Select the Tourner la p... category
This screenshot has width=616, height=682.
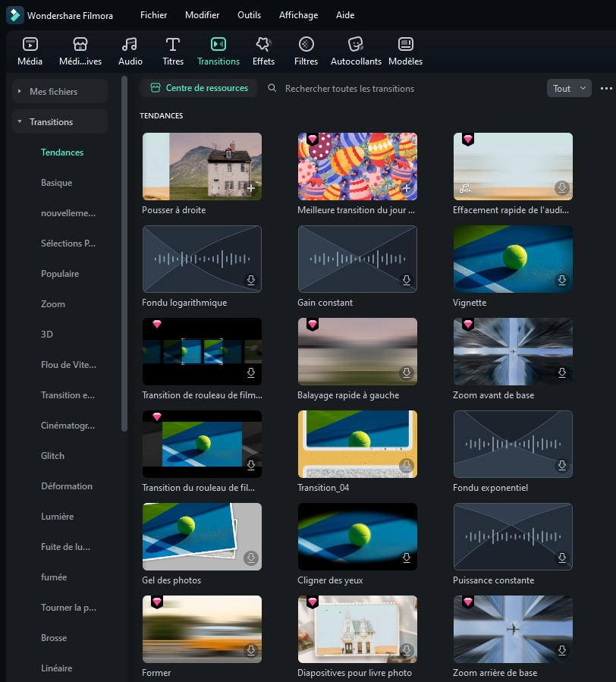(69, 607)
